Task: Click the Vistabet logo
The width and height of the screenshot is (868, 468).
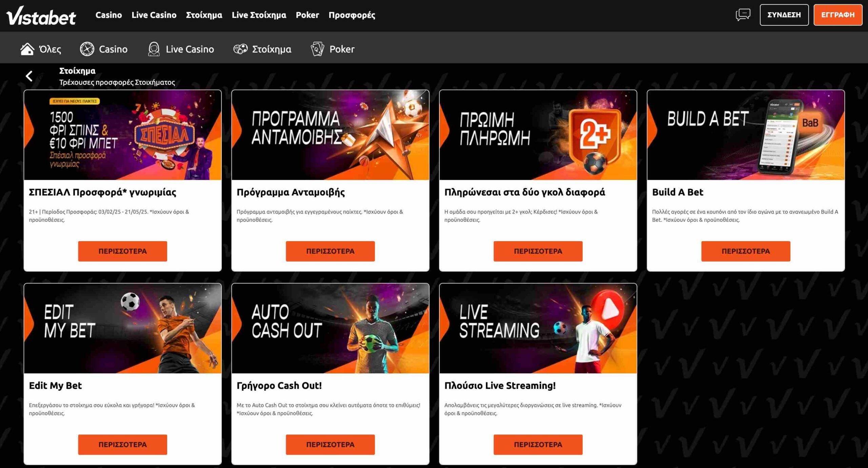Action: click(41, 16)
